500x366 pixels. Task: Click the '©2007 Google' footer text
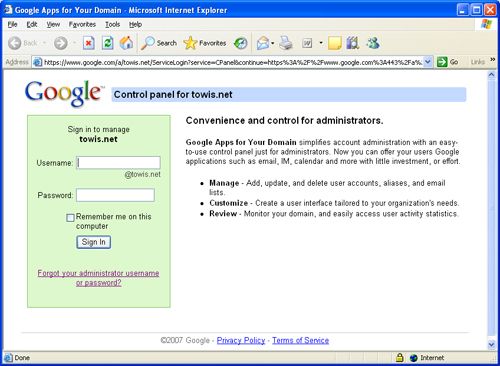185,340
